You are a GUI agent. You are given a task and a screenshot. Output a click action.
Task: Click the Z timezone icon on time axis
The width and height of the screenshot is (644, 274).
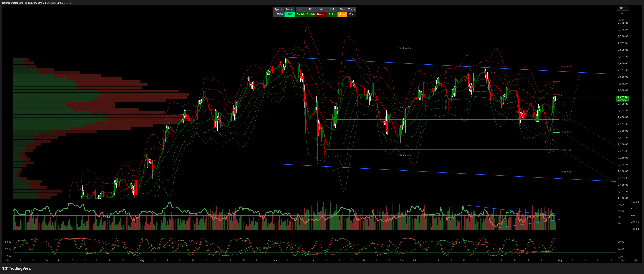tap(7, 260)
